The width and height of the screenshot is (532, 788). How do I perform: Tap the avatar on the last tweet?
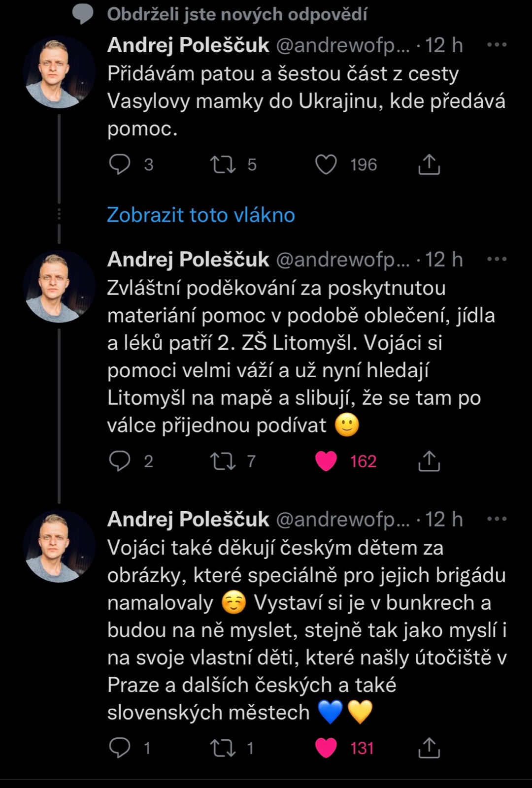tap(59, 546)
